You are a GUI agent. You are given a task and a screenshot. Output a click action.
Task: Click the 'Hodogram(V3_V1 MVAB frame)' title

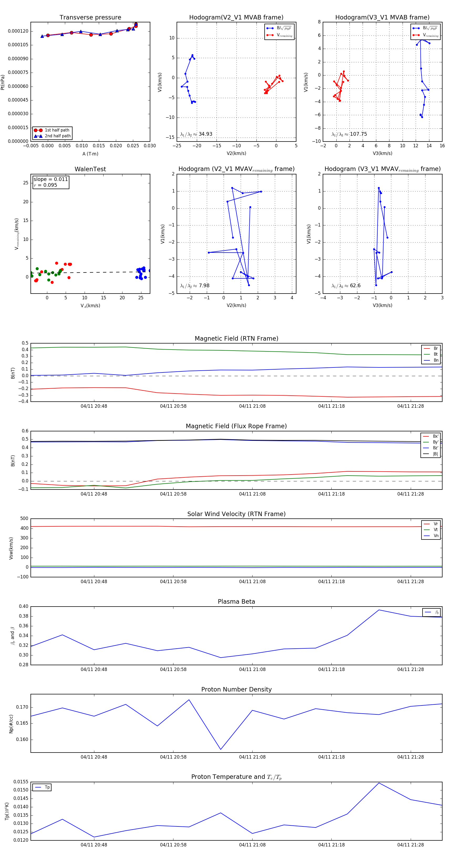(x=382, y=17)
